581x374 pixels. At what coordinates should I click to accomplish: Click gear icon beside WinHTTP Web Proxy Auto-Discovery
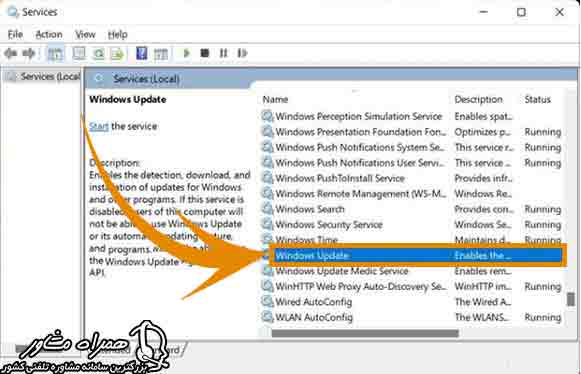268,286
